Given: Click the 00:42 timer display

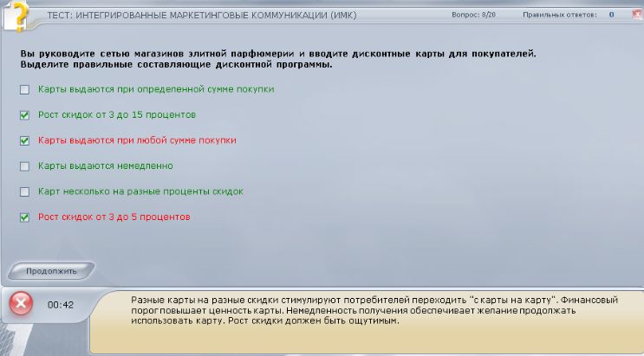Looking at the screenshot, I should [60, 305].
